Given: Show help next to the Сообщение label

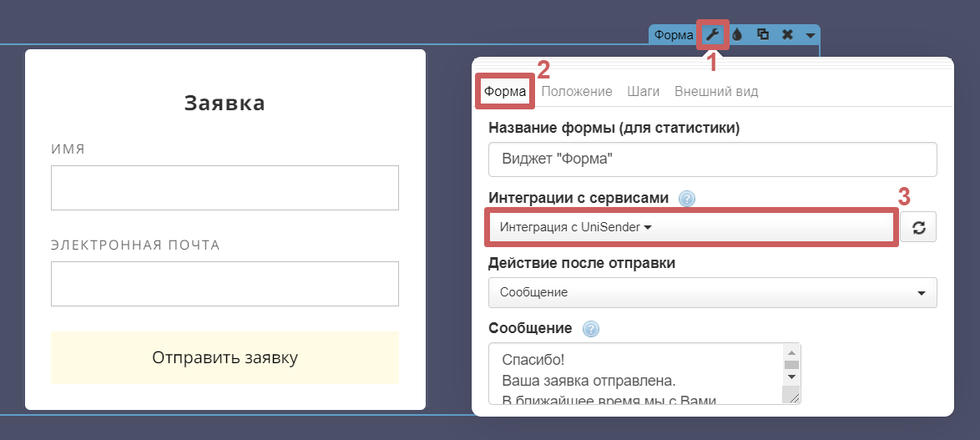Looking at the screenshot, I should pos(591,328).
